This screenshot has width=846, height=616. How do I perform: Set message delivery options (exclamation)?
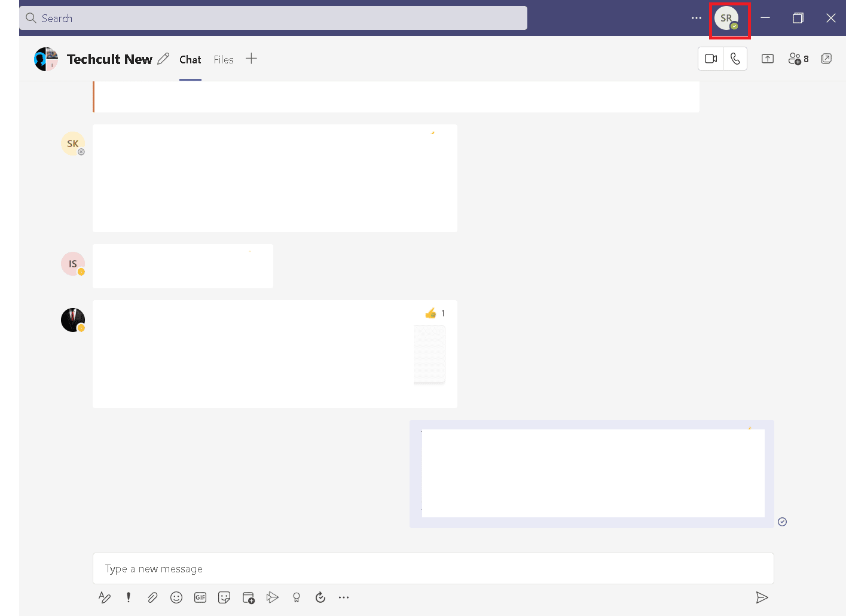[128, 597]
